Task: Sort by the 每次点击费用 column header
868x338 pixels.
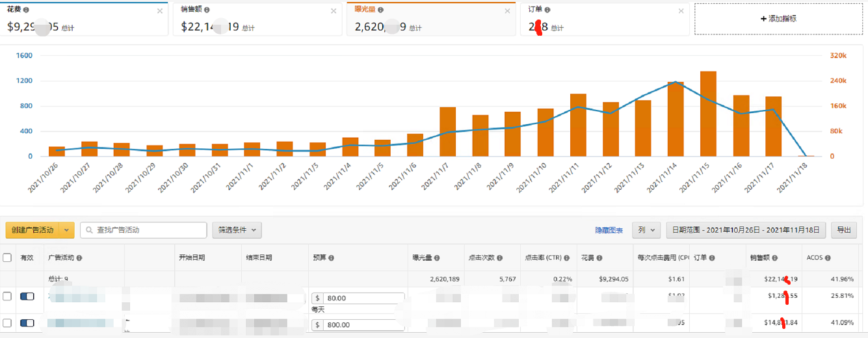Action: 663,258
